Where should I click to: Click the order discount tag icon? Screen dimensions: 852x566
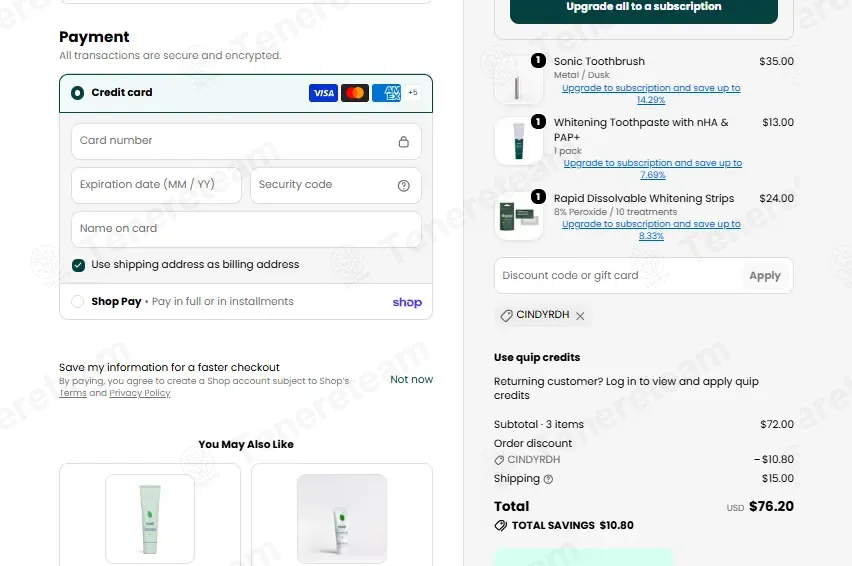tap(499, 460)
